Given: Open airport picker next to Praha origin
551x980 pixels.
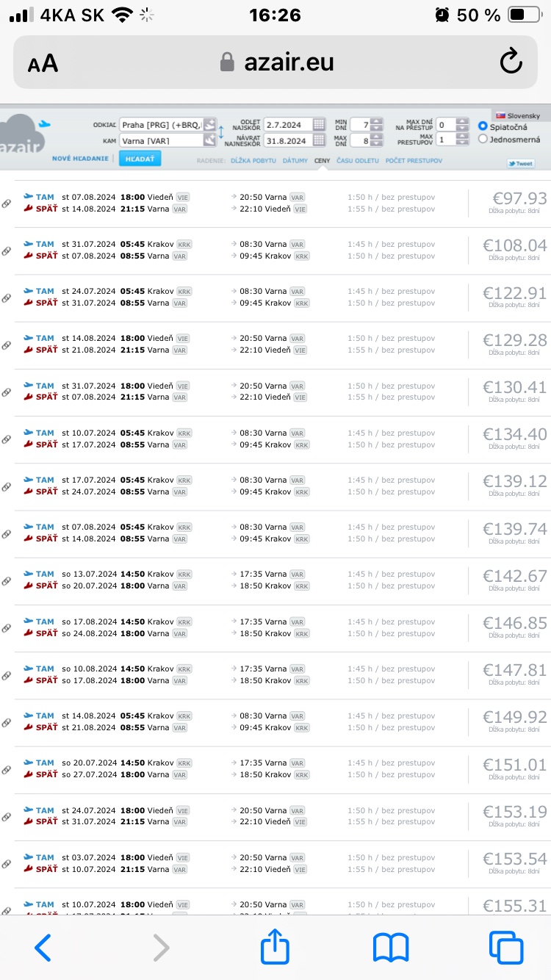Looking at the screenshot, I should [209, 124].
